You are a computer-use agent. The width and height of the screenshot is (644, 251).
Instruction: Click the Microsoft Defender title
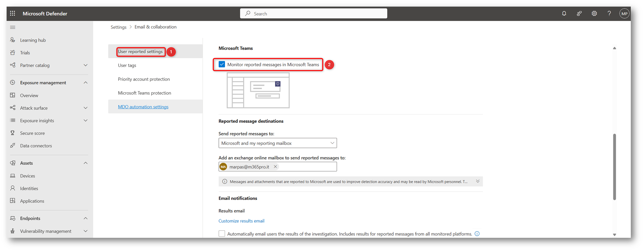(45, 14)
